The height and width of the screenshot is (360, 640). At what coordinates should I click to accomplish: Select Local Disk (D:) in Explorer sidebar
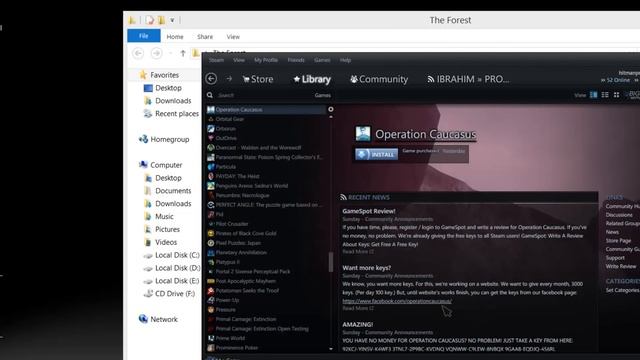click(x=171, y=268)
